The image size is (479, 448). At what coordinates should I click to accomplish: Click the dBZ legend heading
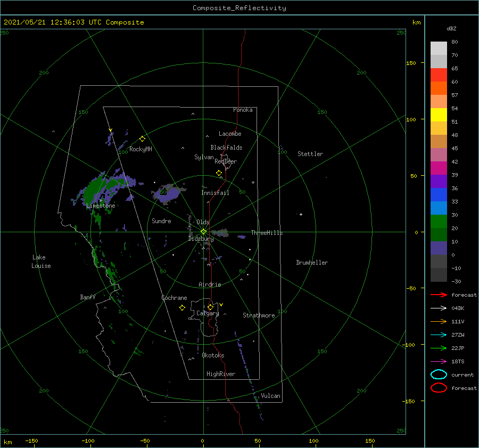click(x=451, y=28)
